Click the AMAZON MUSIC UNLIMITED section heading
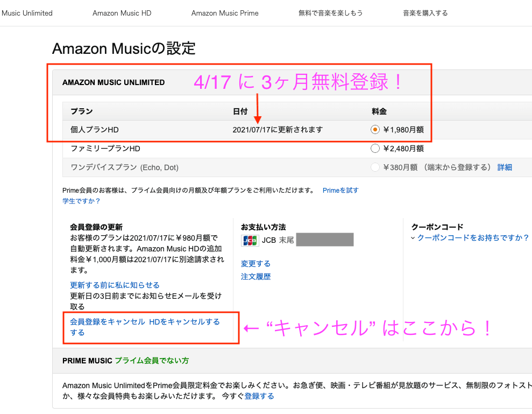Viewport: 532px width, 414px height. tap(114, 82)
